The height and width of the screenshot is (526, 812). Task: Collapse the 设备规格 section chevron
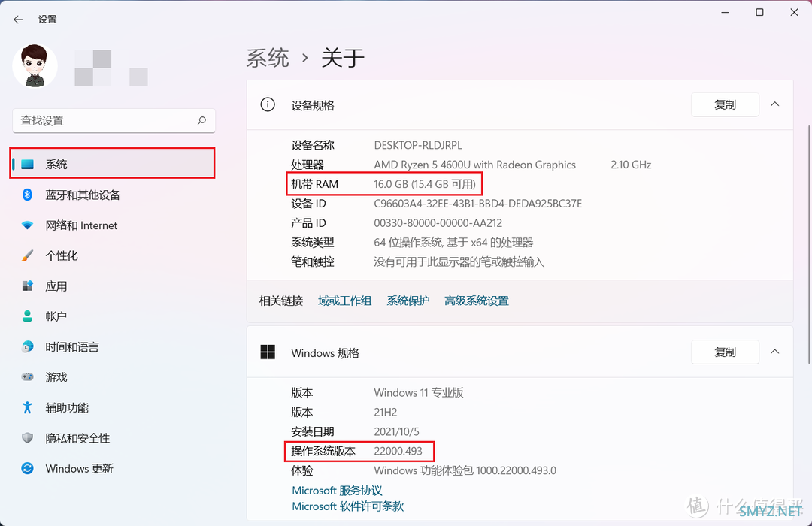[x=774, y=104]
